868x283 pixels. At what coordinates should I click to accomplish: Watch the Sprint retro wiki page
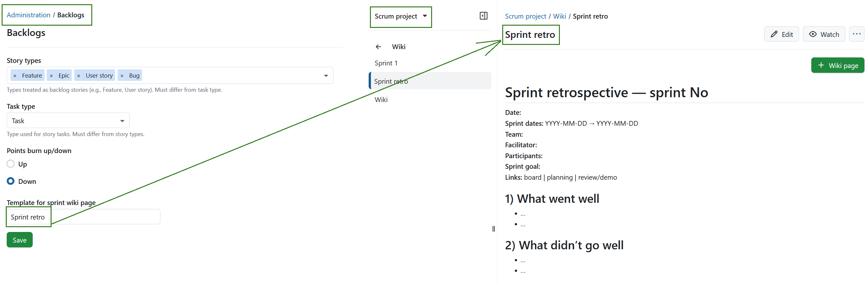(x=824, y=34)
